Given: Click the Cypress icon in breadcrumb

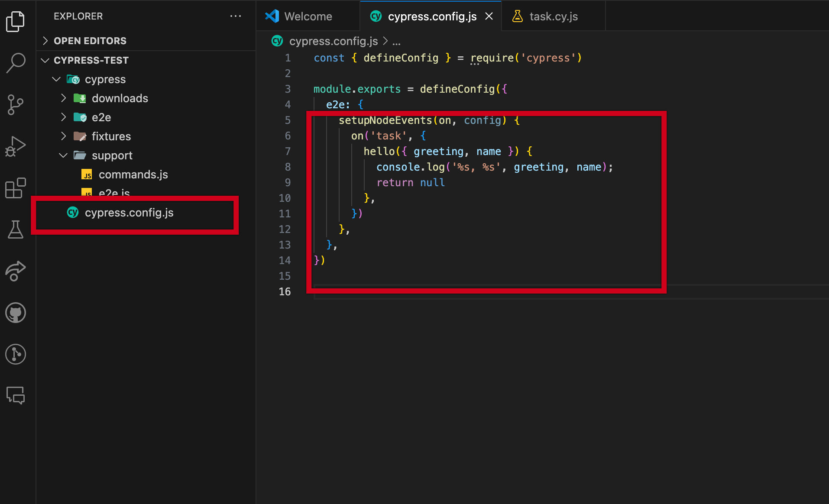Looking at the screenshot, I should pos(277,41).
